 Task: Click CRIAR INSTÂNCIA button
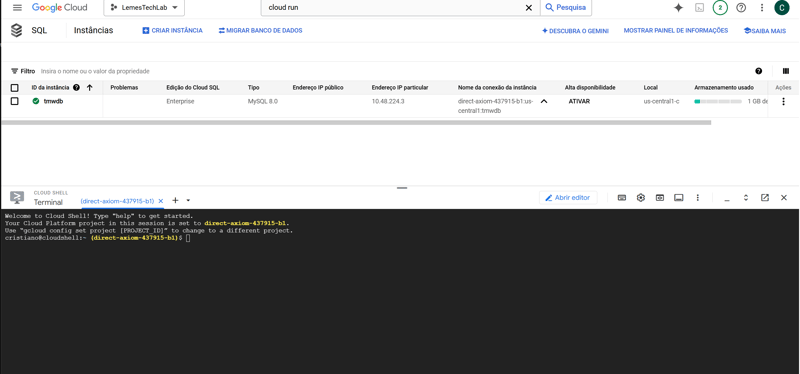172,31
